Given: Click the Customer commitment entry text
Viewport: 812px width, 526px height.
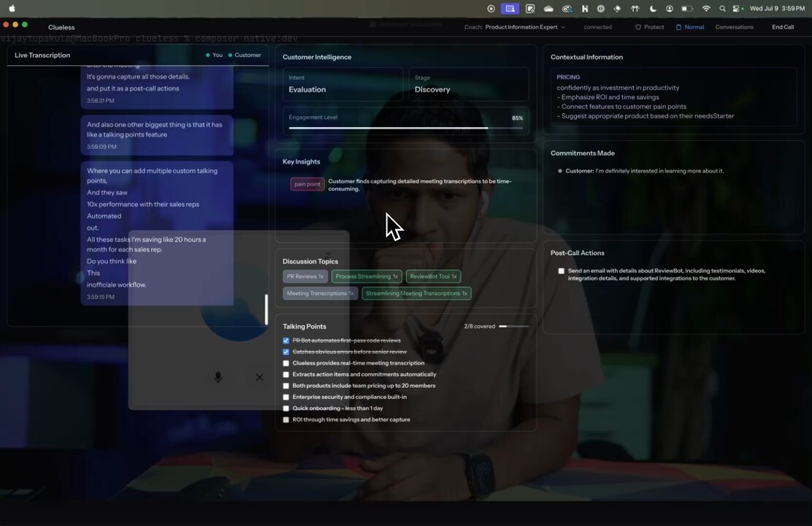Looking at the screenshot, I should pos(644,171).
